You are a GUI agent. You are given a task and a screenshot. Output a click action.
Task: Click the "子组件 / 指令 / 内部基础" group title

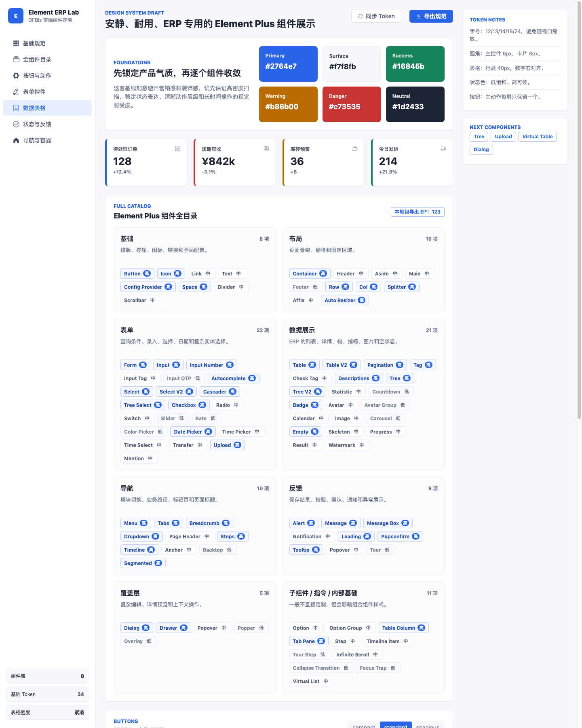coord(323,593)
